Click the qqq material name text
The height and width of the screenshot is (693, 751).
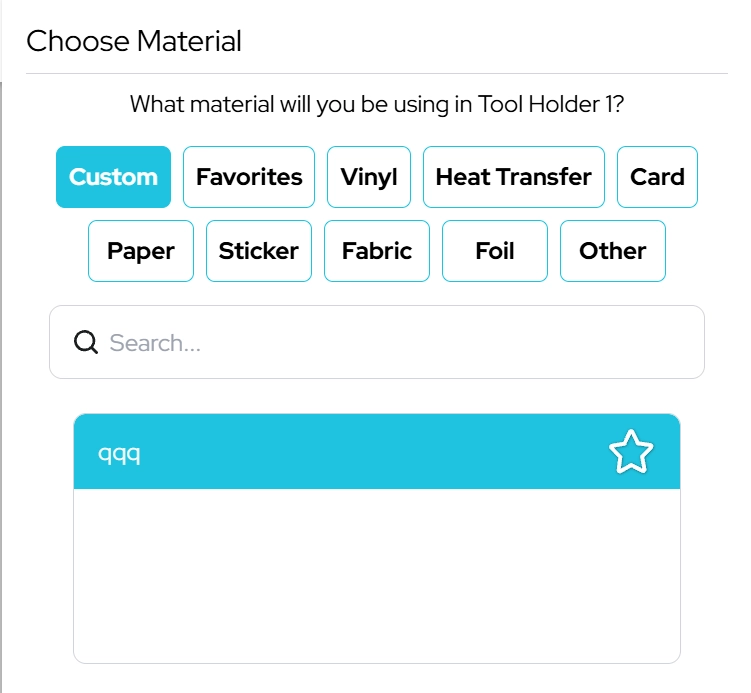click(119, 453)
